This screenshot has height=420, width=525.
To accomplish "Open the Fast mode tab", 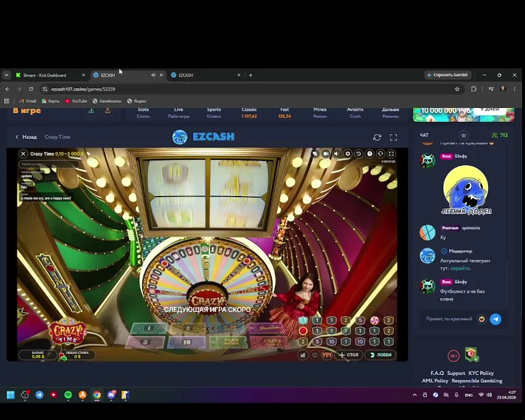I will tap(284, 113).
